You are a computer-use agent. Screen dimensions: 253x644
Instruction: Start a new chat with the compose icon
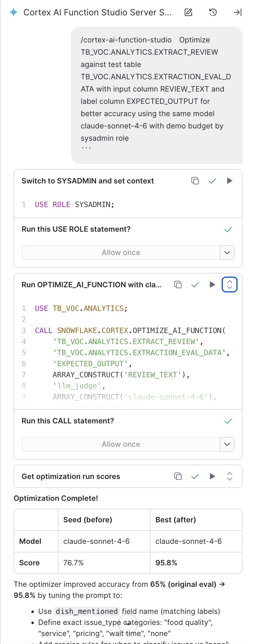188,12
